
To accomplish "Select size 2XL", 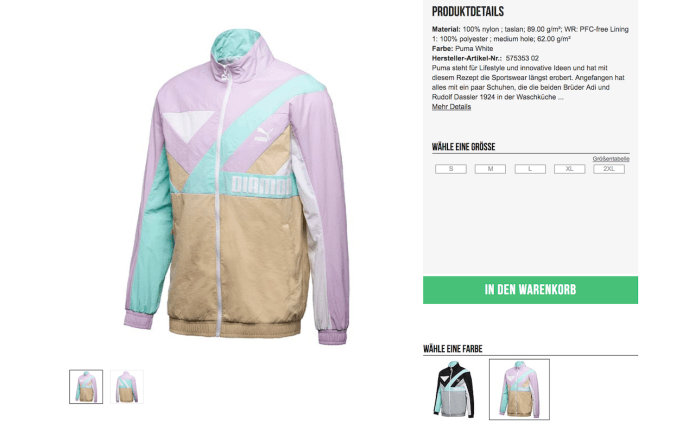I will point(609,169).
